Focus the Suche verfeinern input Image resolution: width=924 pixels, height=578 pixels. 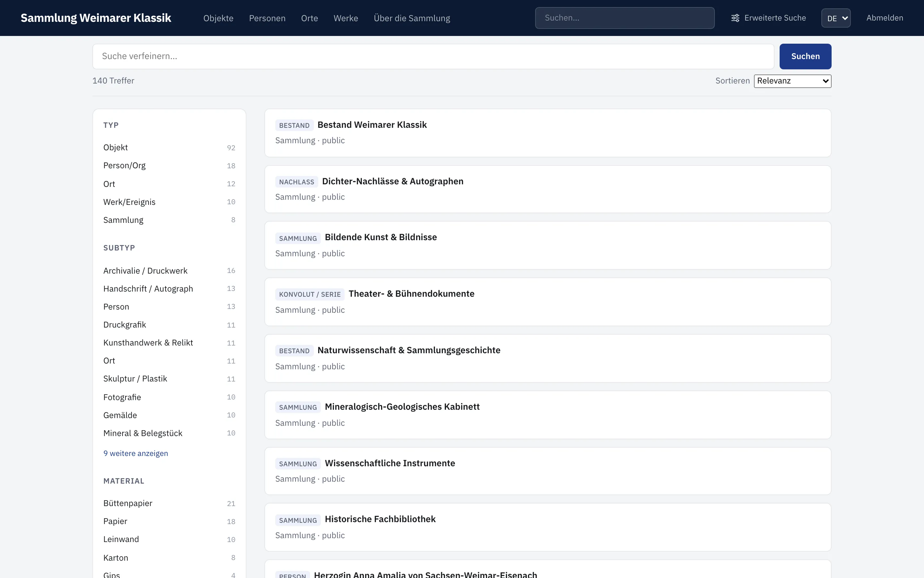click(x=433, y=56)
